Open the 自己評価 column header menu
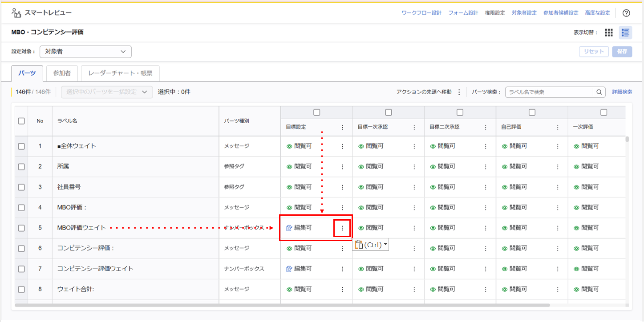 (557, 127)
